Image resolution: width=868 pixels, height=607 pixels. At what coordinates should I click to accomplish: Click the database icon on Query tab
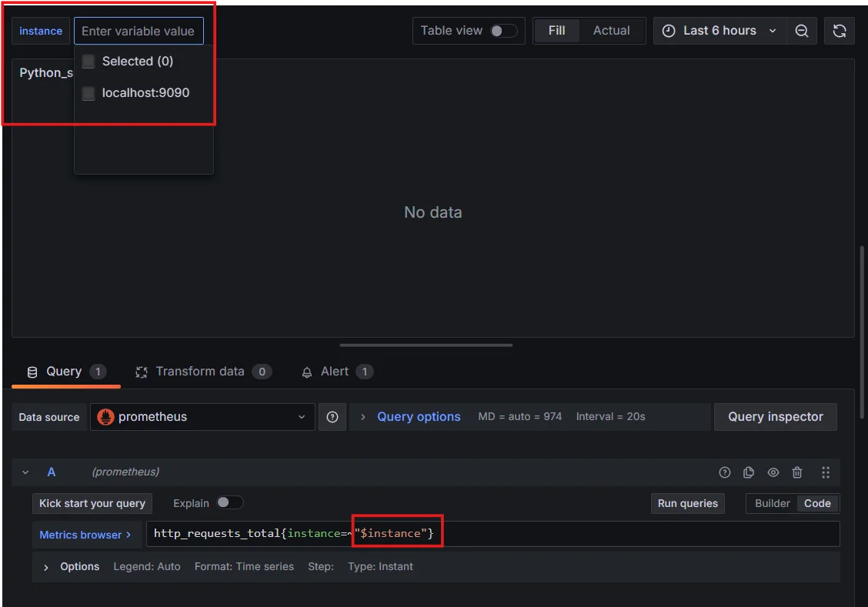click(32, 372)
